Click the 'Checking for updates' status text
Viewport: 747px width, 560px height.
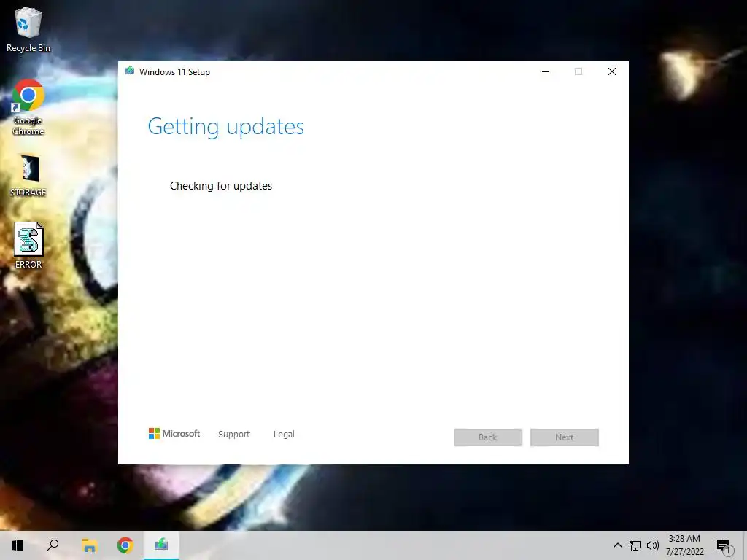[x=221, y=186]
